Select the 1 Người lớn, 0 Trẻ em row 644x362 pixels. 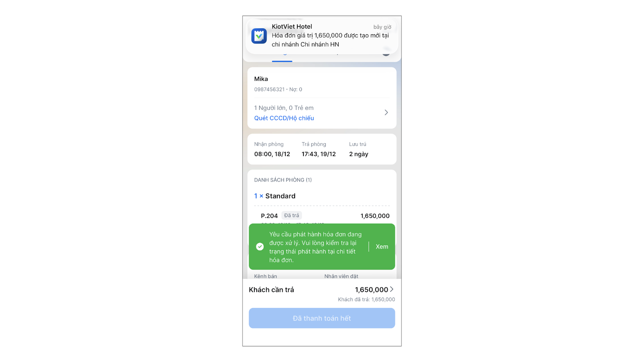click(x=322, y=113)
